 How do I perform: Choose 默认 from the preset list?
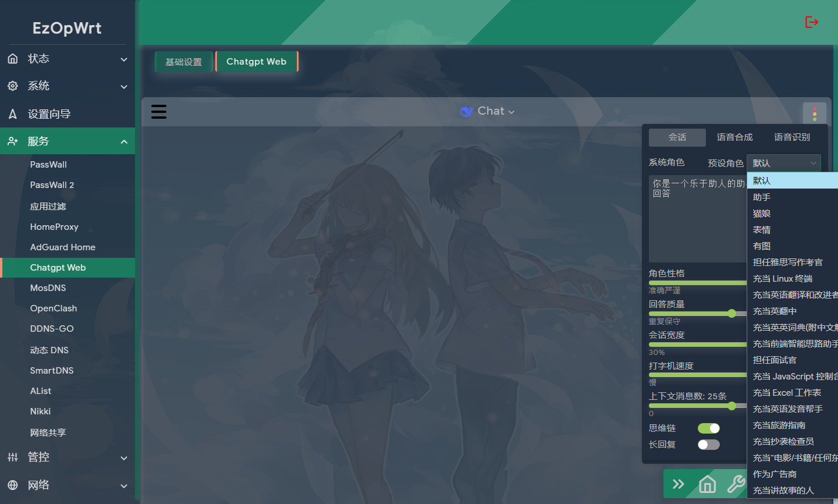click(x=793, y=181)
